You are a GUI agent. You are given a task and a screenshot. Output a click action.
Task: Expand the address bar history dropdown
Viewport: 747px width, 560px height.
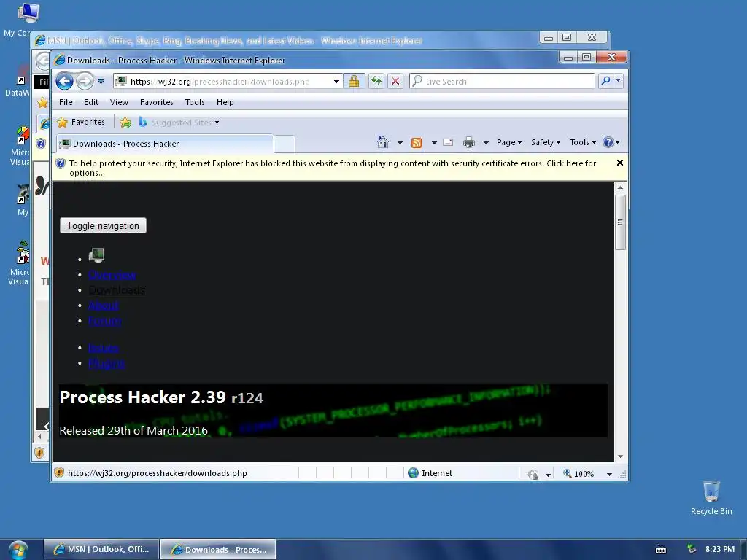336,82
